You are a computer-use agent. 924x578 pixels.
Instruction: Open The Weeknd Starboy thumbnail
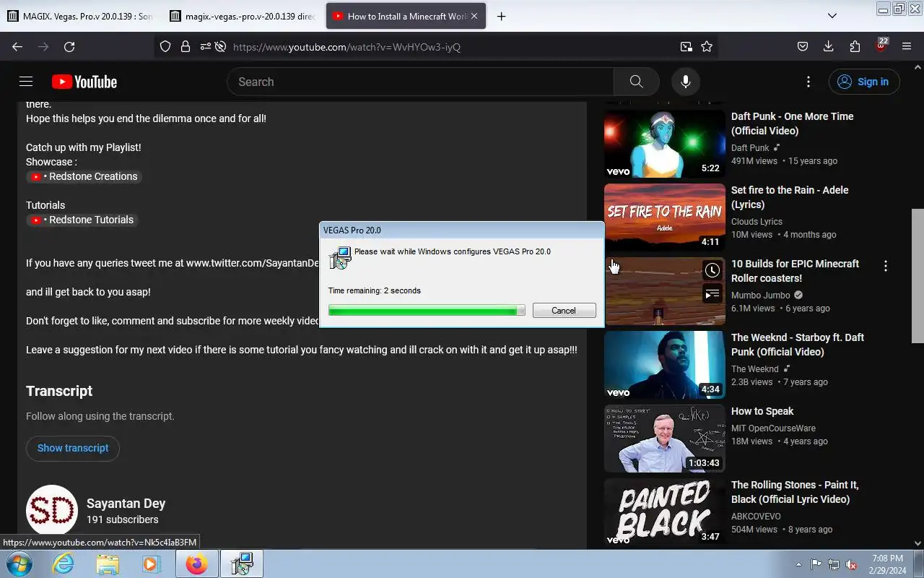(x=665, y=365)
